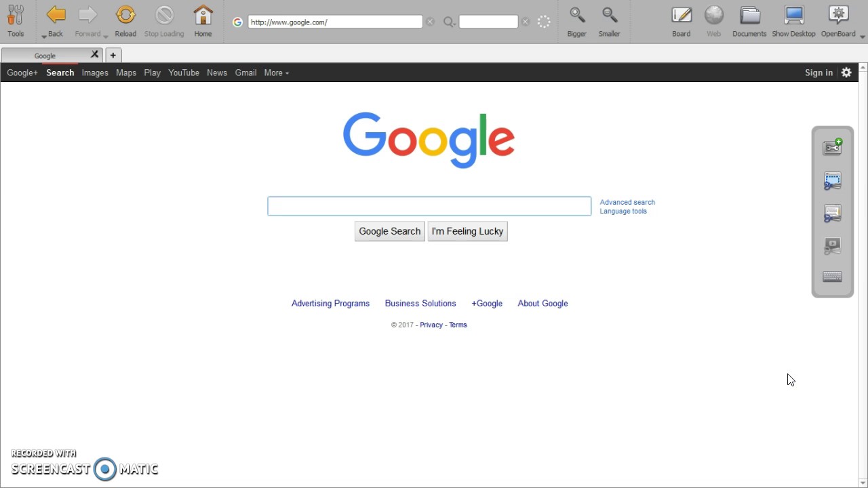Close the Google tab
868x488 pixels.
(95, 54)
